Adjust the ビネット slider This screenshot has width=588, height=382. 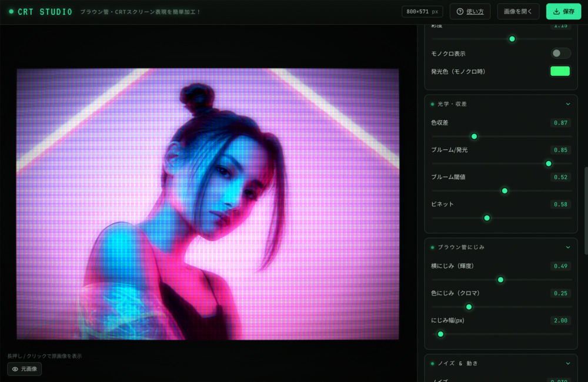pos(502,218)
